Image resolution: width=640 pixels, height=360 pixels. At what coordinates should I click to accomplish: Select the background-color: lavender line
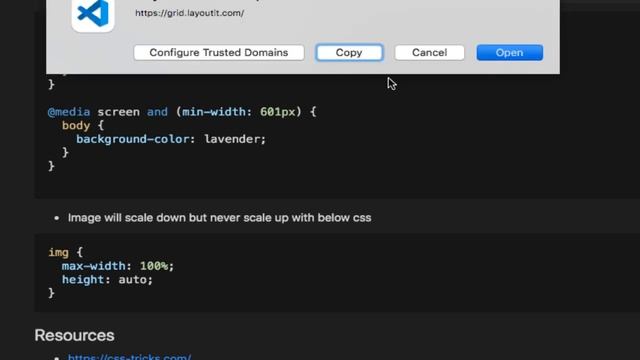(171, 139)
